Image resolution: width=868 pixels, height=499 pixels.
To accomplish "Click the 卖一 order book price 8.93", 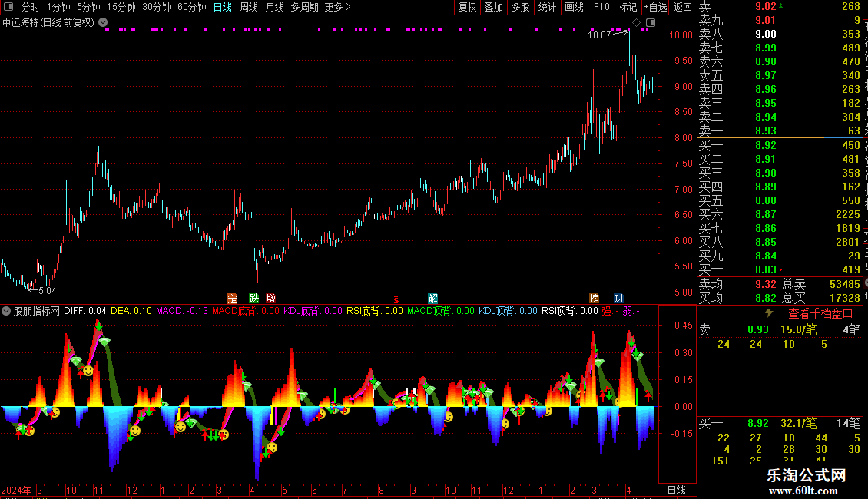I will (x=766, y=131).
